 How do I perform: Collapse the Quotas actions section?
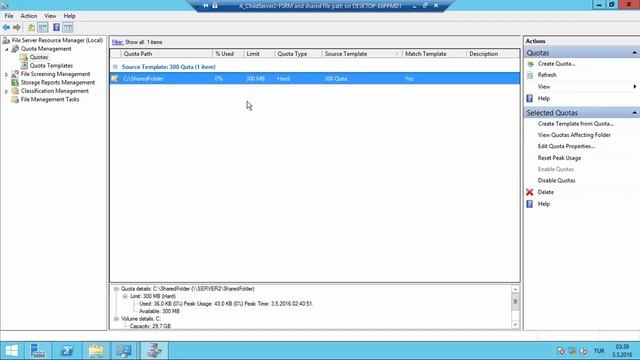coord(634,53)
